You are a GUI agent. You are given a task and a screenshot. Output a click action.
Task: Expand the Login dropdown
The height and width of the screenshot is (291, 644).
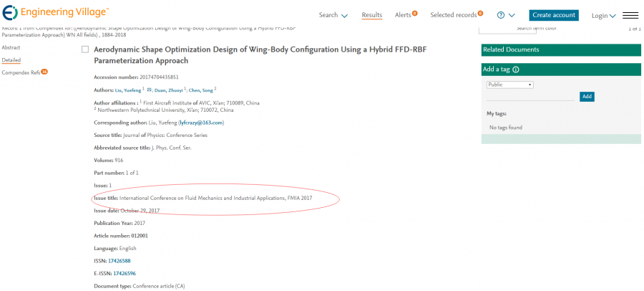pyautogui.click(x=603, y=16)
